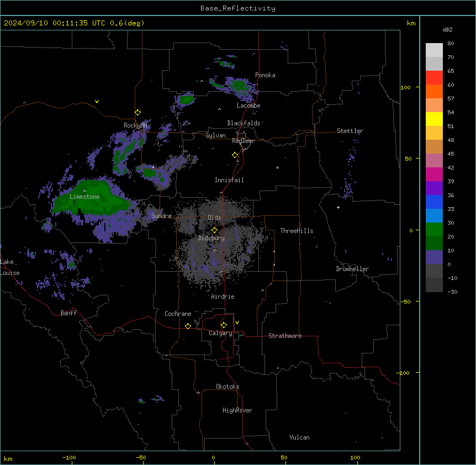Click the white 80 dBZ legend swatch

(x=434, y=50)
